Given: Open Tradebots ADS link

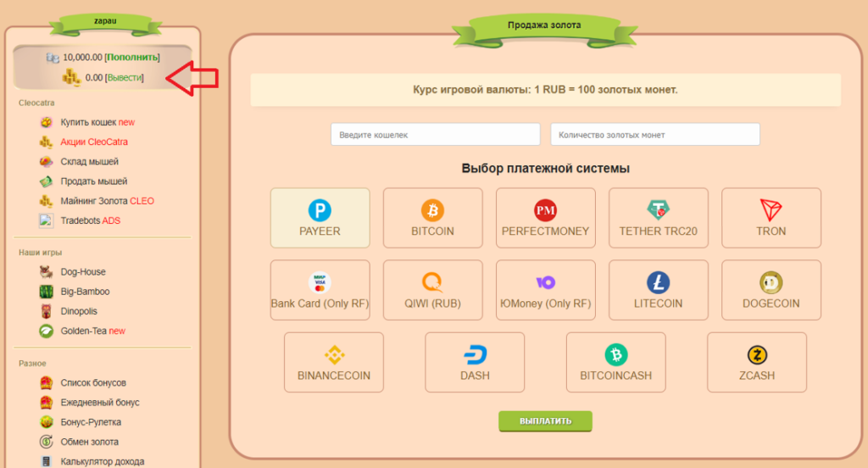Looking at the screenshot, I should (x=90, y=220).
